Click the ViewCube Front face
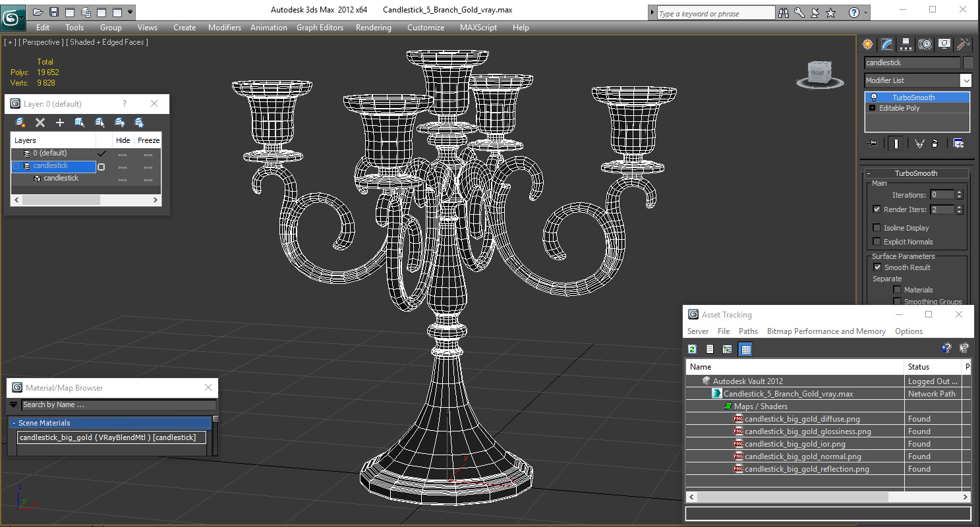 pos(817,72)
